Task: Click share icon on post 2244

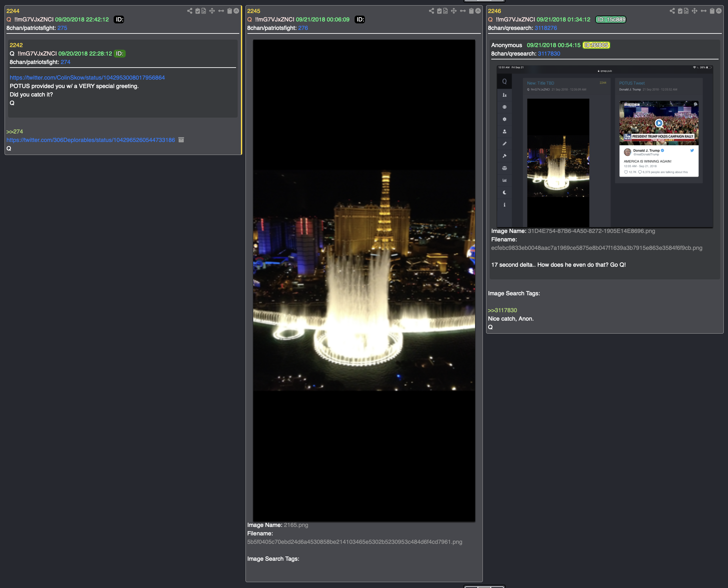Action: (190, 11)
